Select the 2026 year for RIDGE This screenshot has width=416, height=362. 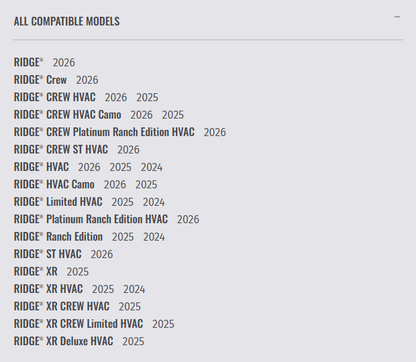click(64, 63)
